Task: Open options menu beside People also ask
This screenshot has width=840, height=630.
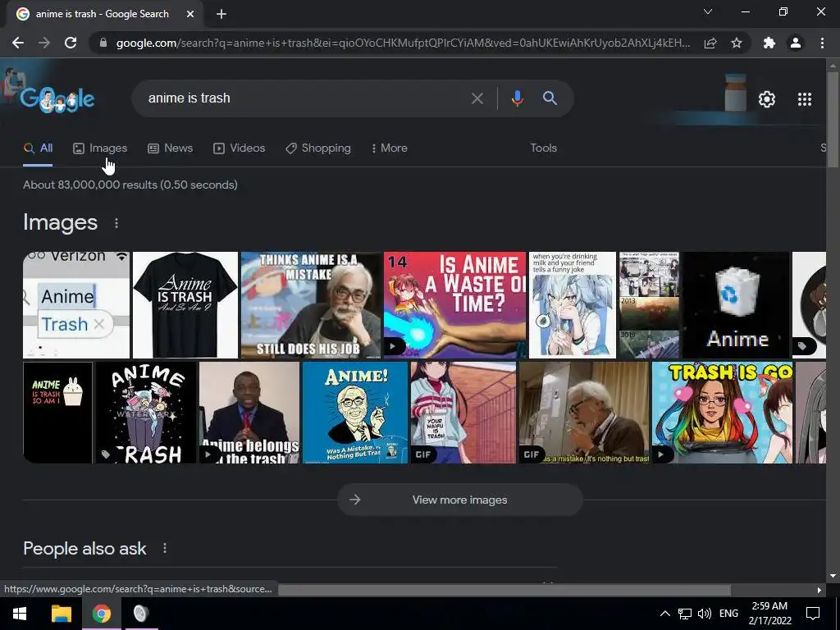Action: (164, 549)
